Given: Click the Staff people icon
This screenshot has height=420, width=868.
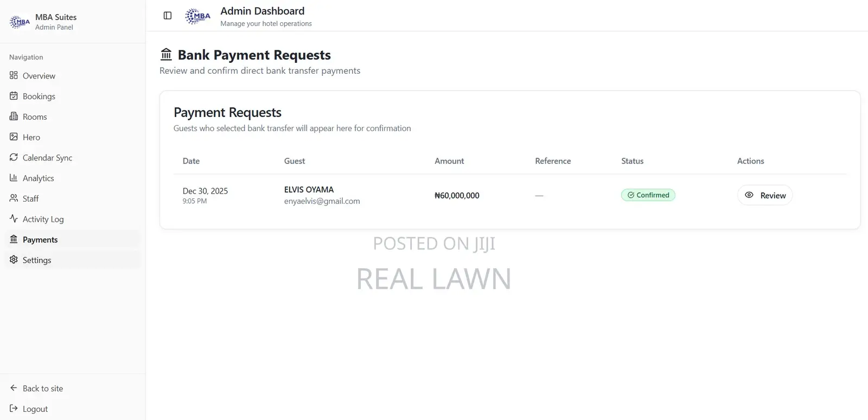Looking at the screenshot, I should point(14,198).
